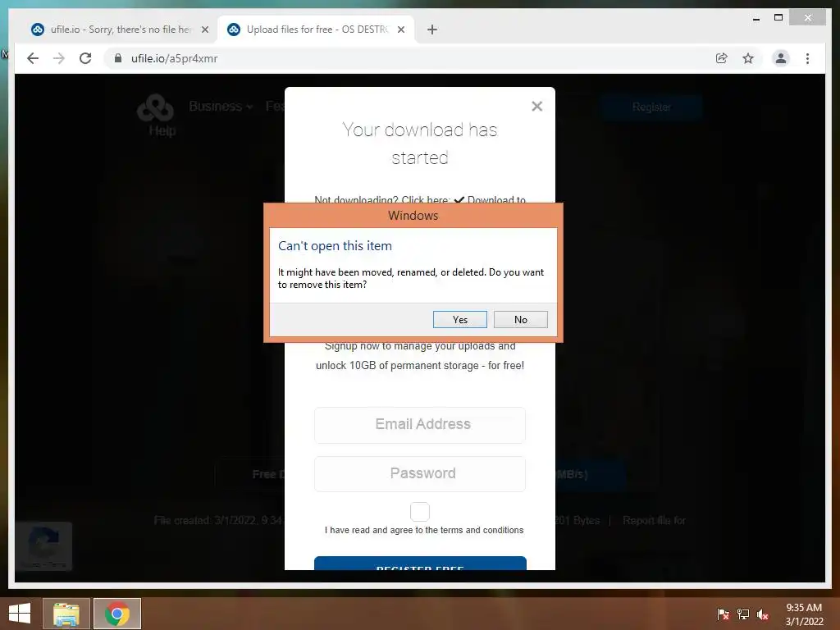Click the ufile cloud logo

155,107
